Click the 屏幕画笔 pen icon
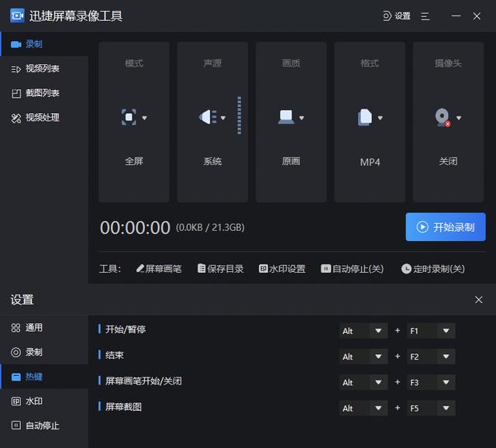 [140, 269]
